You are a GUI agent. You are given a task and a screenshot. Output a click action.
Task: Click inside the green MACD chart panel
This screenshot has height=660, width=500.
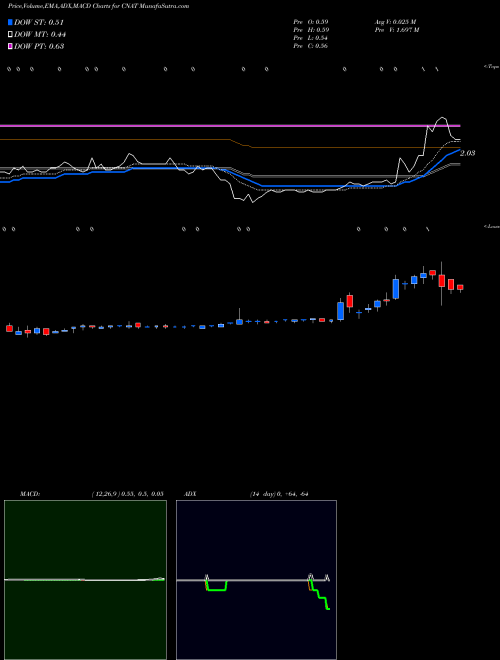point(85,580)
